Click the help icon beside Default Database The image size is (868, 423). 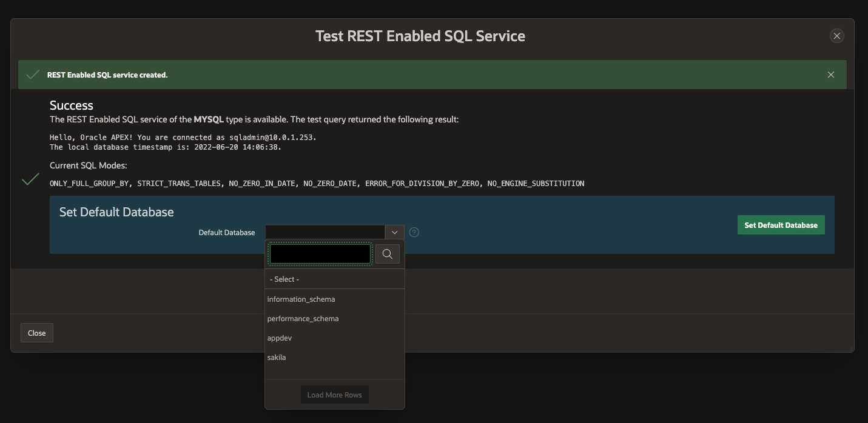414,232
